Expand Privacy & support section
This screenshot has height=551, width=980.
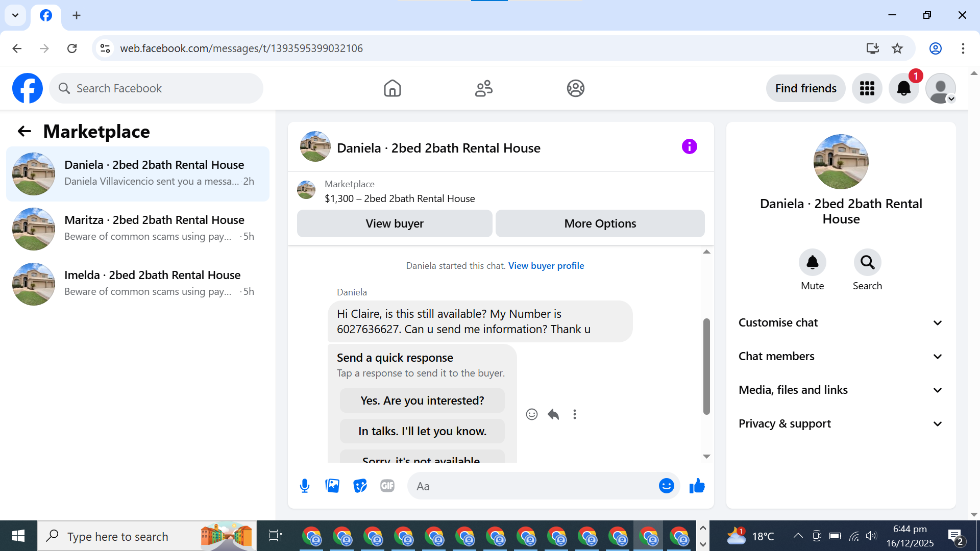(x=841, y=424)
